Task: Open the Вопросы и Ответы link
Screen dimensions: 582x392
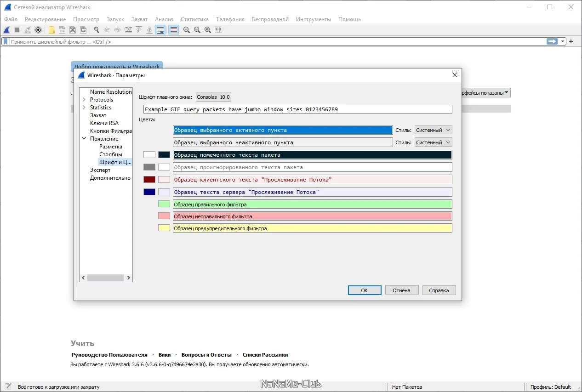Action: click(206, 355)
